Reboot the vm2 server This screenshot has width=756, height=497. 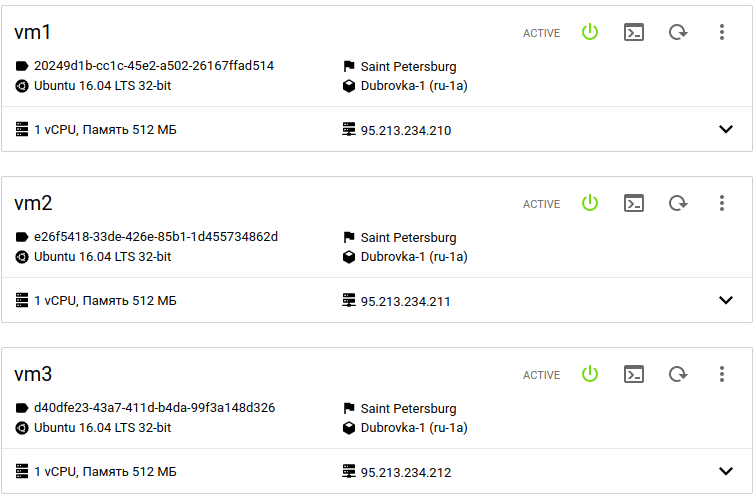pyautogui.click(x=678, y=203)
